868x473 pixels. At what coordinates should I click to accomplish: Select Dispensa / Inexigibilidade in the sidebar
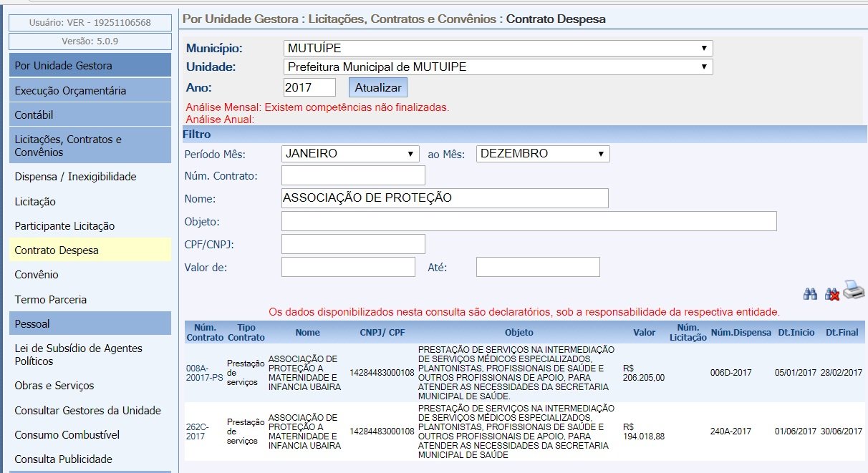(x=75, y=177)
